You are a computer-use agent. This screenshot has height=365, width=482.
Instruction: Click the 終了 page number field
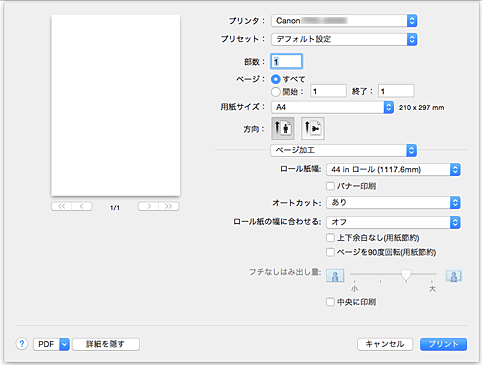396,91
